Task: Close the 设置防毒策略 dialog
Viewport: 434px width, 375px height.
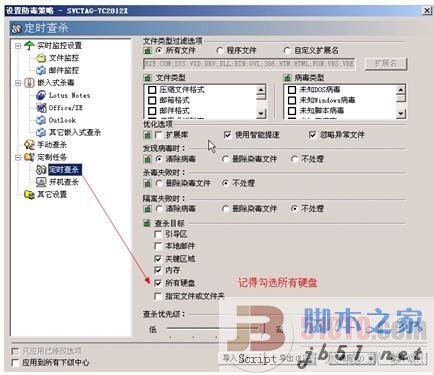Action: coord(427,11)
